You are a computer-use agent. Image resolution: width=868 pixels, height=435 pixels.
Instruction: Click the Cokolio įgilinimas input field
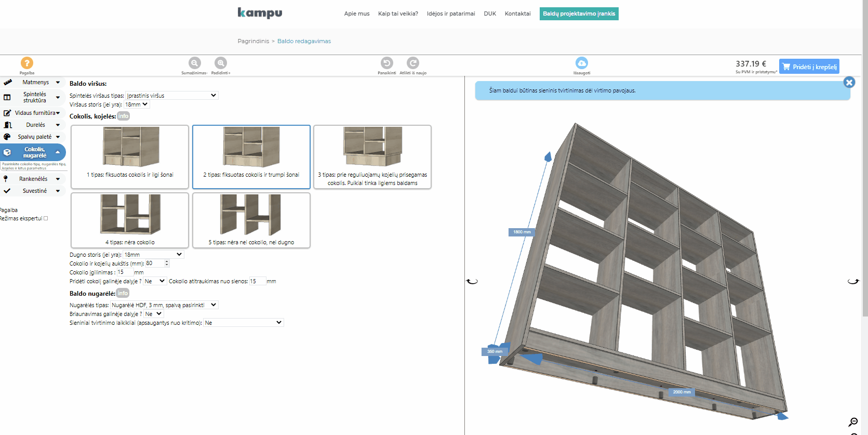point(125,272)
